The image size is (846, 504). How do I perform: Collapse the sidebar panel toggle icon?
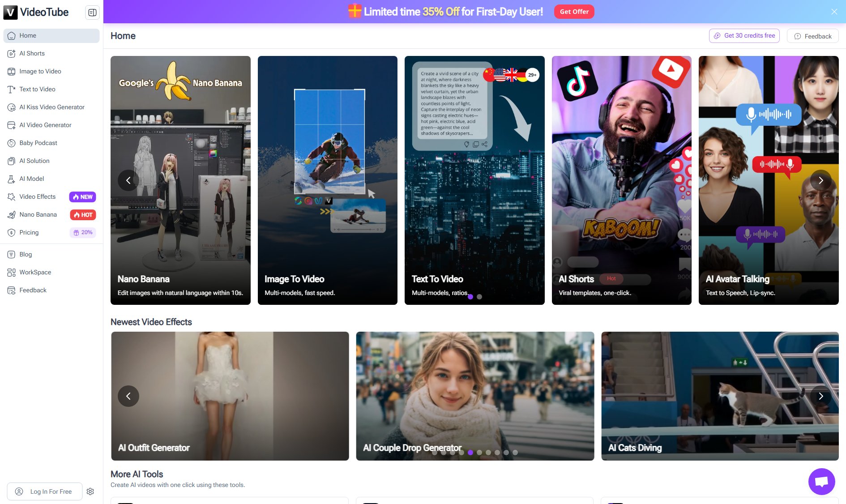coord(92,13)
